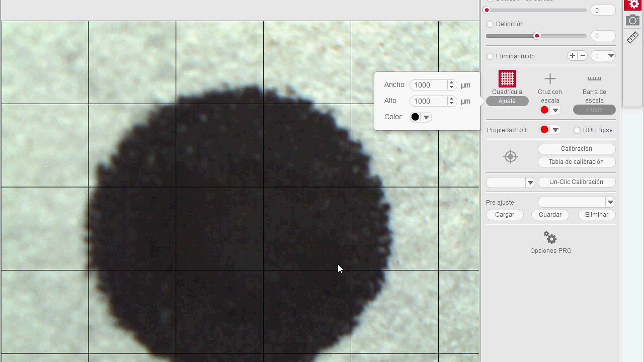Click the Opciones PRO label
This screenshot has width=644, height=362.
551,251
